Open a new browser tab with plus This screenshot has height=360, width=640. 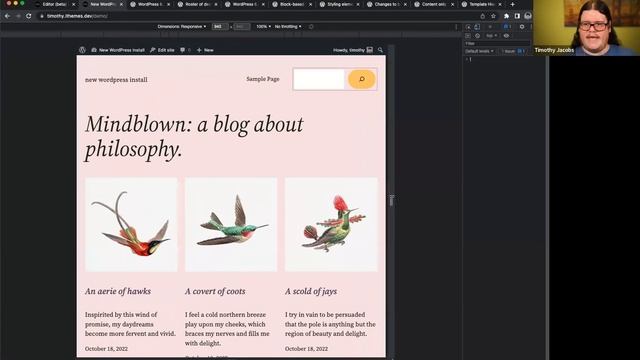click(x=512, y=4)
